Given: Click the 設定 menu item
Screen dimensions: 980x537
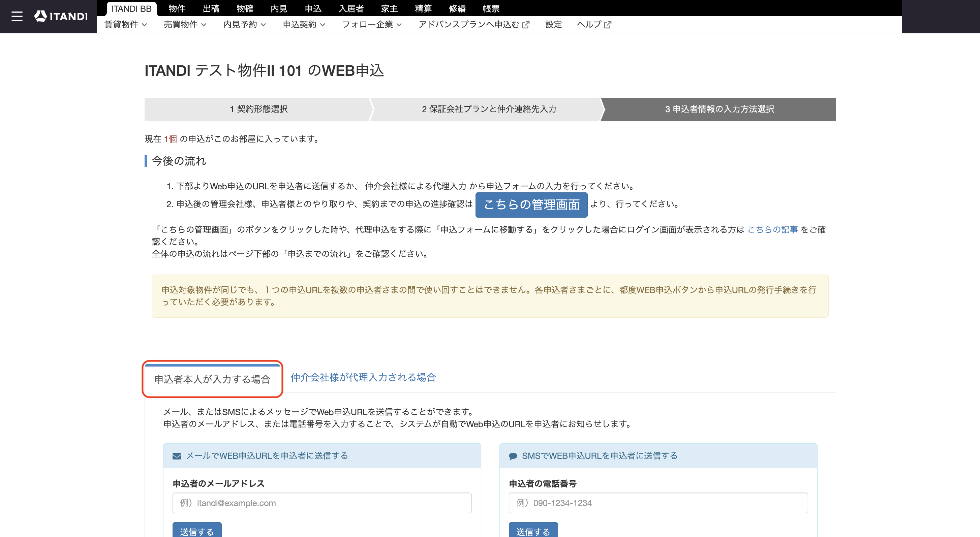Looking at the screenshot, I should (x=554, y=25).
